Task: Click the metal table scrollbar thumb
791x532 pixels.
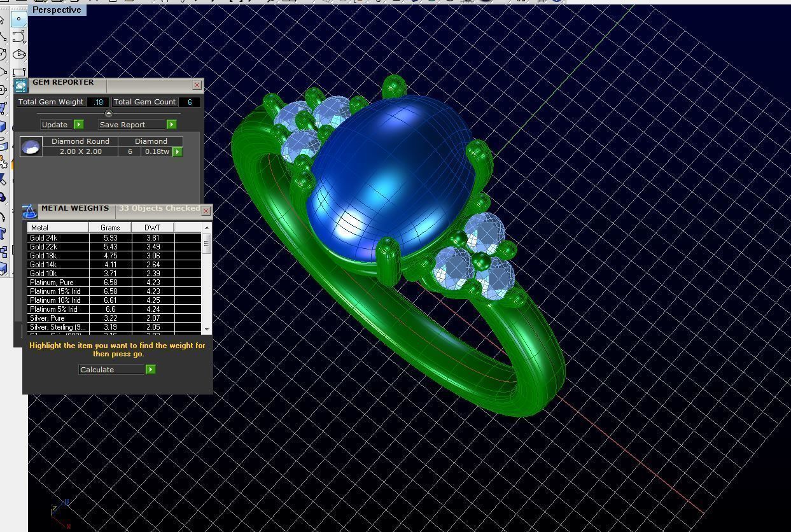Action: [x=207, y=244]
